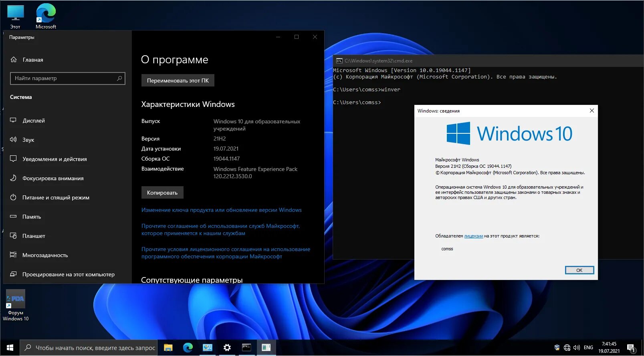644x356 pixels.
Task: Open the notification center icon
Action: (631, 348)
